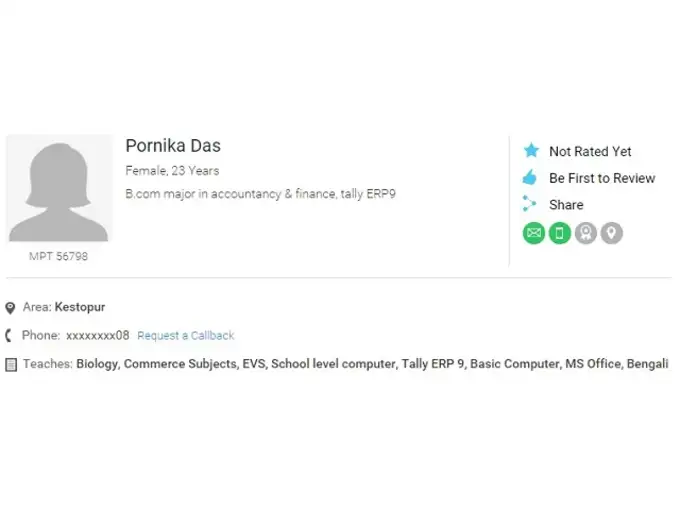Click the grey location pin badge
Screen dimensions: 680x510
(x=611, y=233)
